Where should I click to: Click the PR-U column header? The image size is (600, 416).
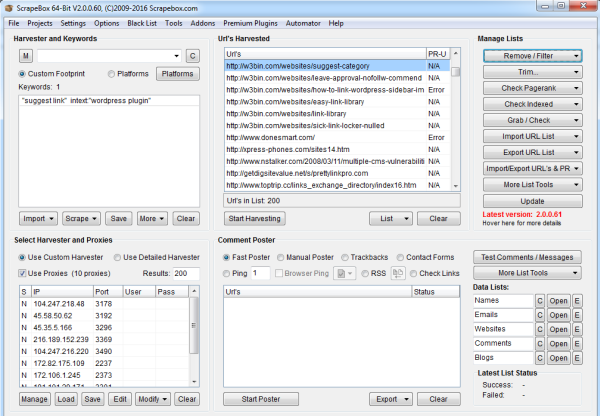(437, 54)
